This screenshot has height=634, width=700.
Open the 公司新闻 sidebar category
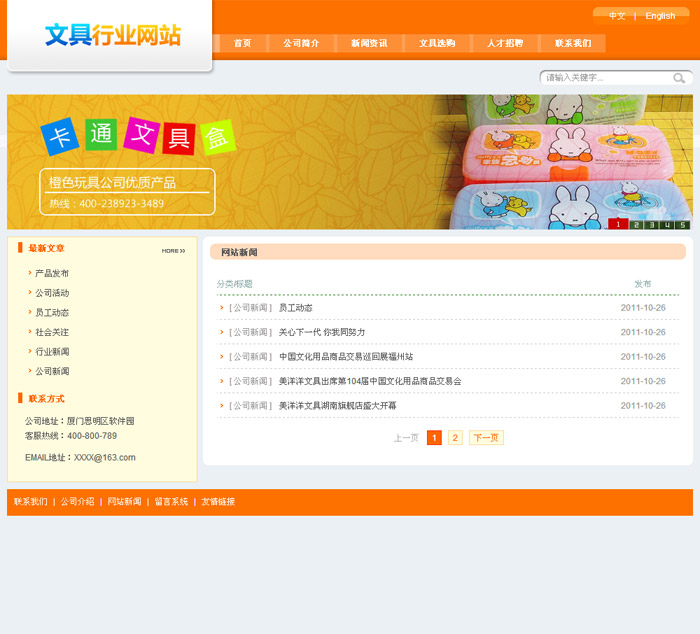52,371
